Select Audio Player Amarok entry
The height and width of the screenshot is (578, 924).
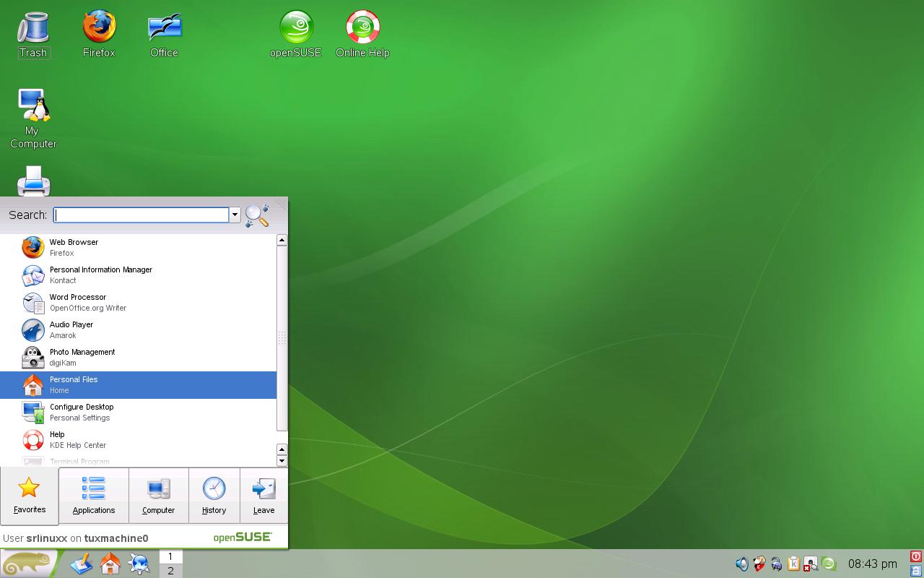click(138, 330)
